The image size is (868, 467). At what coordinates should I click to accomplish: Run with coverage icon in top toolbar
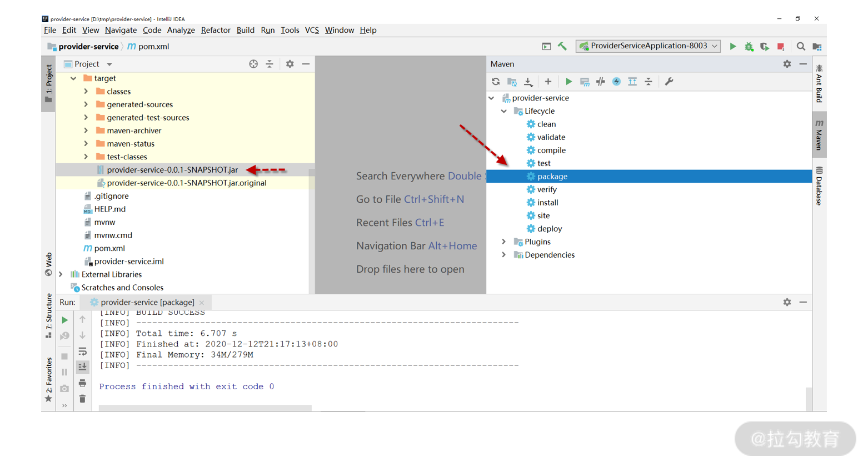point(765,47)
